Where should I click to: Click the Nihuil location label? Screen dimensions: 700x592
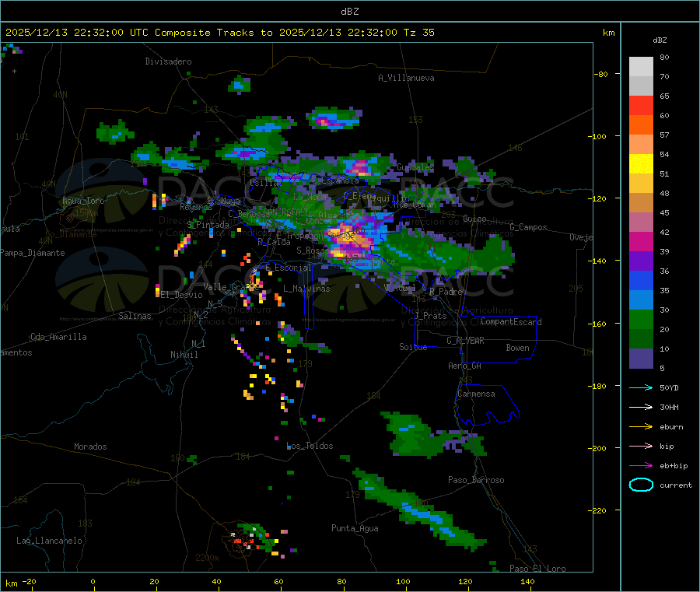(184, 355)
